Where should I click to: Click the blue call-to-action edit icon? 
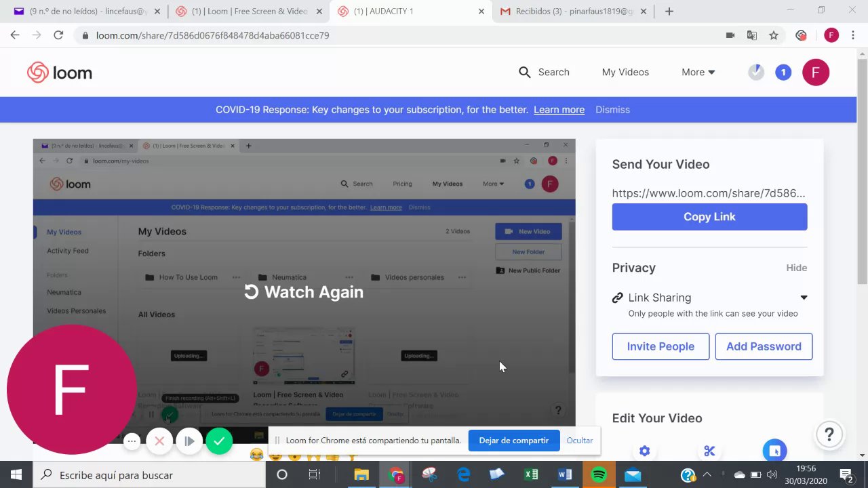(x=774, y=450)
